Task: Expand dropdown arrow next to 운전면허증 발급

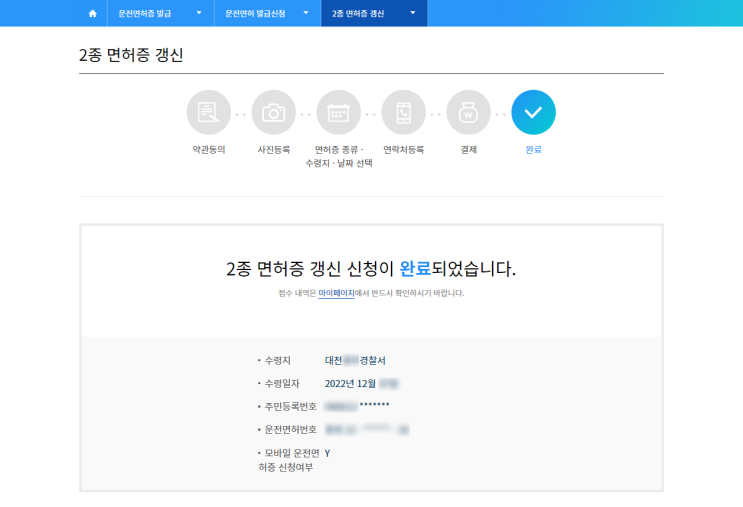Action: 199,13
